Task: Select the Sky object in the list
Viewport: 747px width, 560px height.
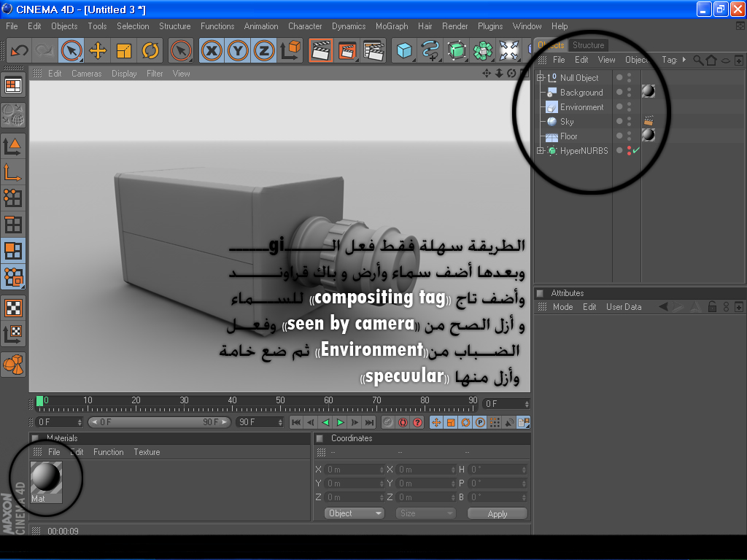Action: (567, 122)
